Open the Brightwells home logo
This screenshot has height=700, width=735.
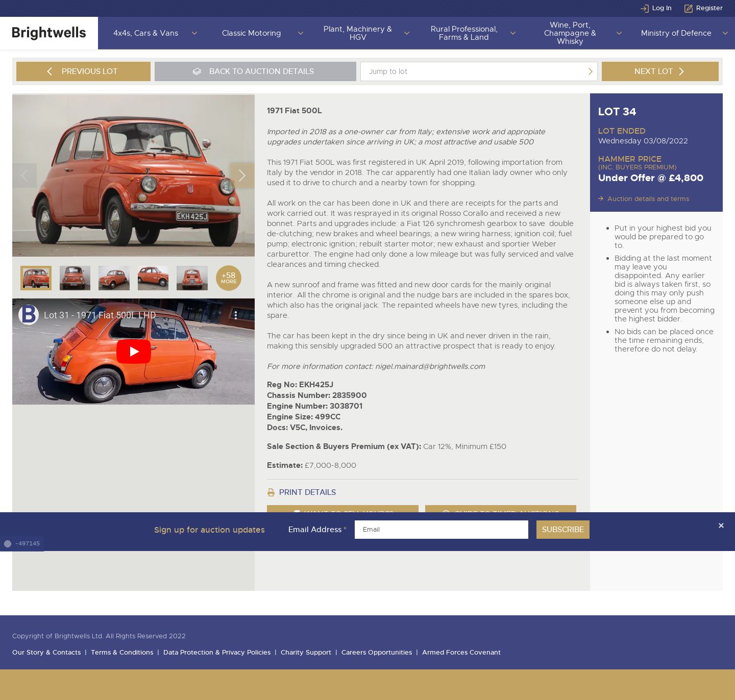pyautogui.click(x=49, y=33)
